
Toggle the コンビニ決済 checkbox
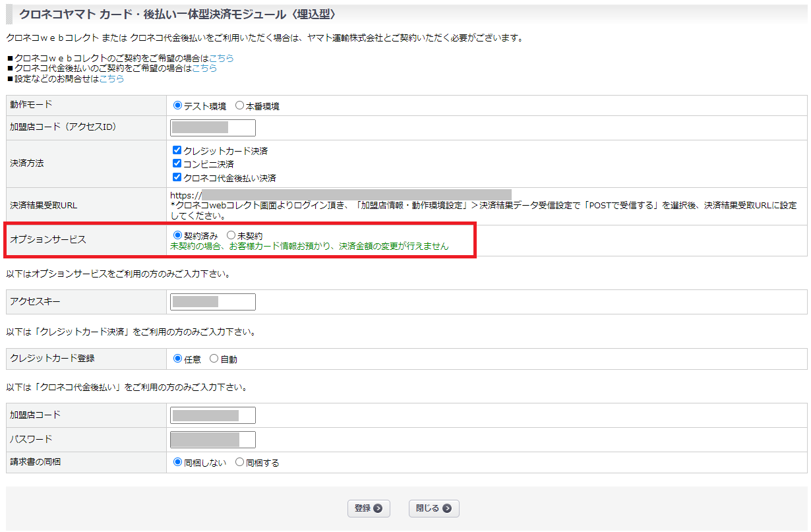click(177, 163)
